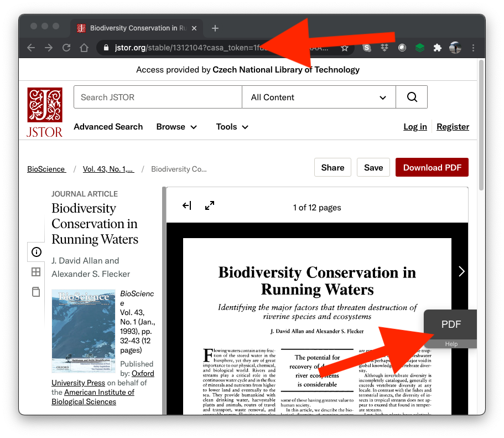Collapse the article info sidebar arrow
The width and height of the screenshot is (504, 438).
(x=187, y=205)
